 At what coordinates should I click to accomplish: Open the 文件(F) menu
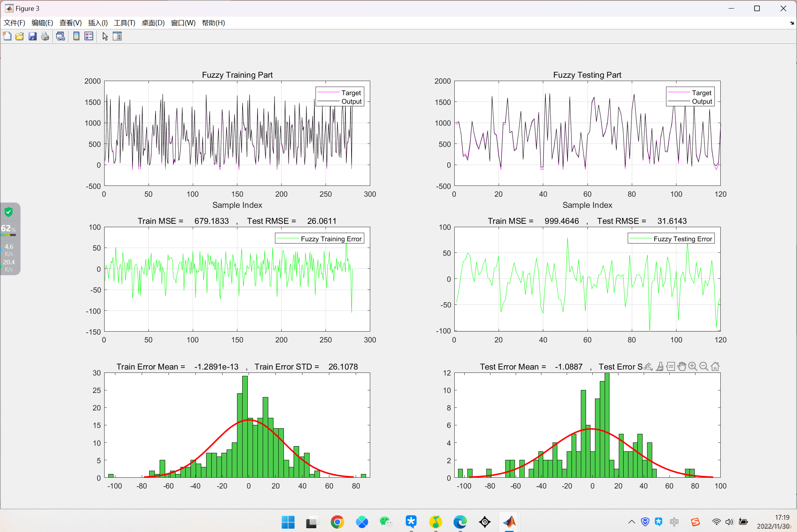pyautogui.click(x=15, y=23)
